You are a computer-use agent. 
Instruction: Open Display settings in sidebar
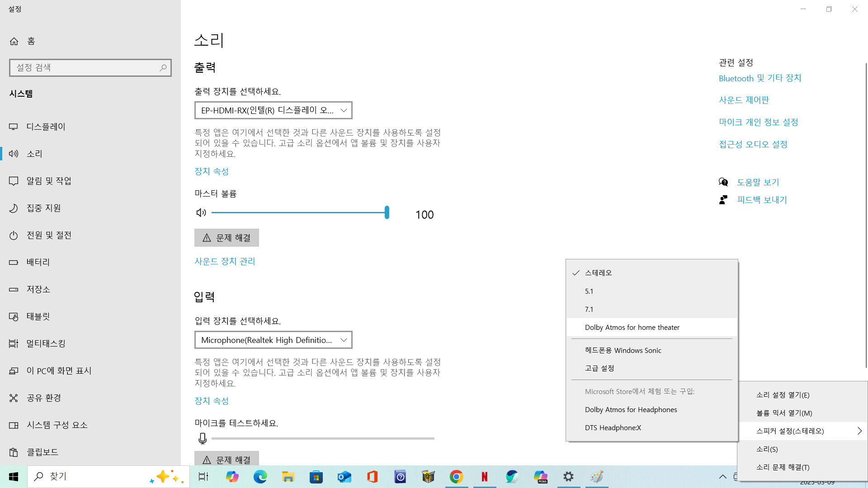tap(46, 127)
